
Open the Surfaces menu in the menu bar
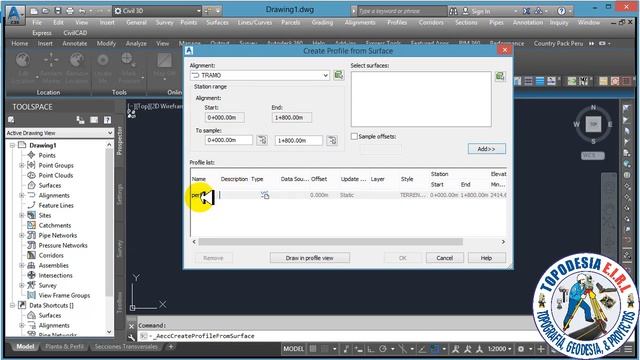tap(217, 22)
